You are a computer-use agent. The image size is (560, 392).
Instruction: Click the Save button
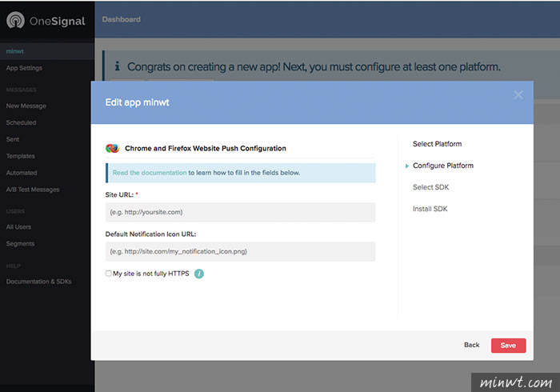tap(508, 346)
